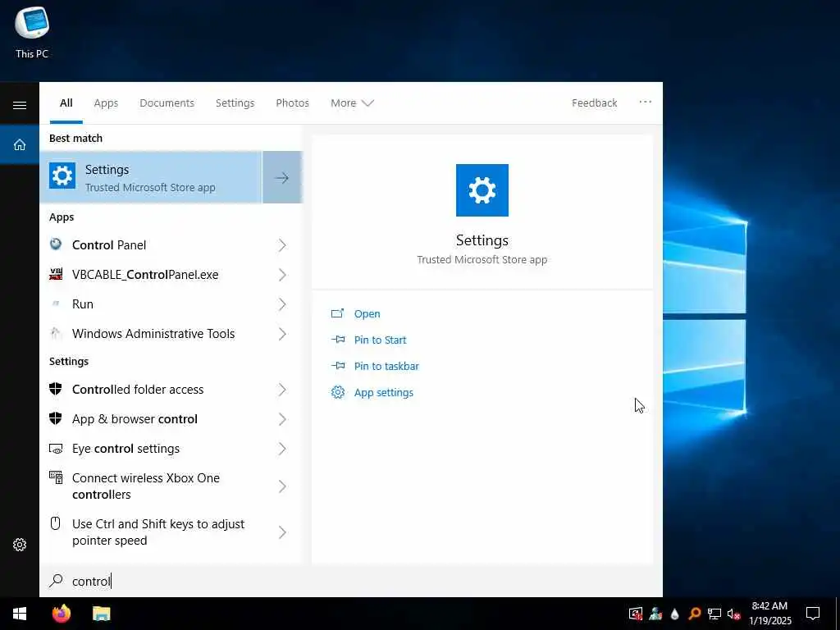Click the muted volume tray icon
The height and width of the screenshot is (630, 840).
pyautogui.click(x=733, y=614)
